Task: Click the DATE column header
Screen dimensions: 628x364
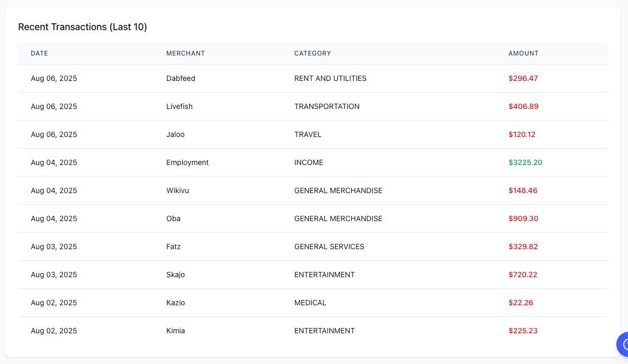Action: pos(39,53)
